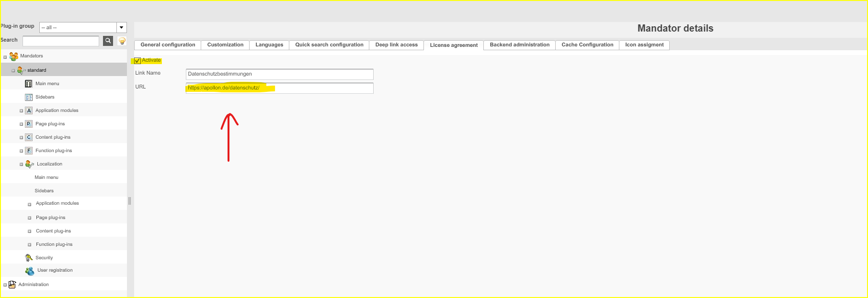Viewport: 868px width, 298px height.
Task: Open Quick search configuration tab
Action: click(x=329, y=45)
